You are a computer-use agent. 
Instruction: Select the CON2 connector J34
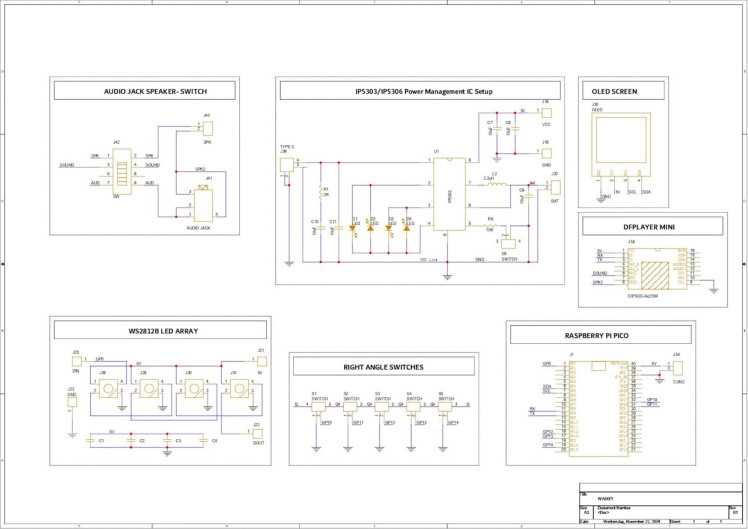point(677,368)
